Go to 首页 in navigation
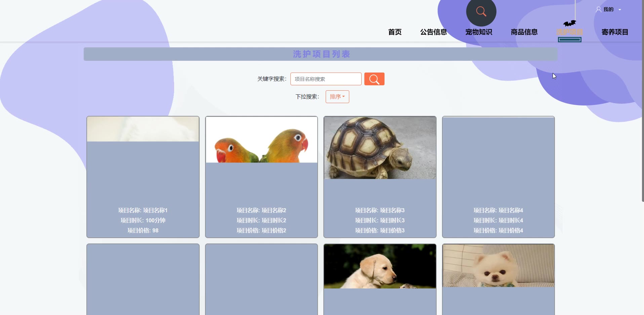Image resolution: width=644 pixels, height=315 pixels. point(395,32)
